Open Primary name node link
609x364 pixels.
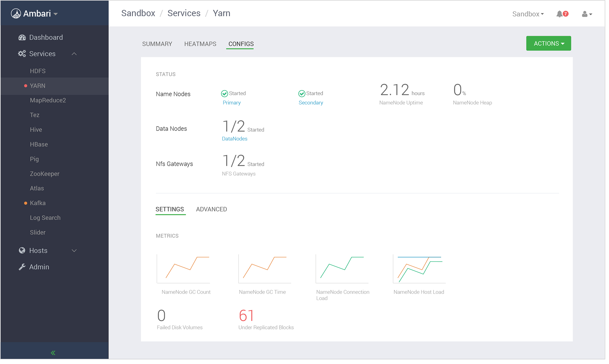[232, 103]
